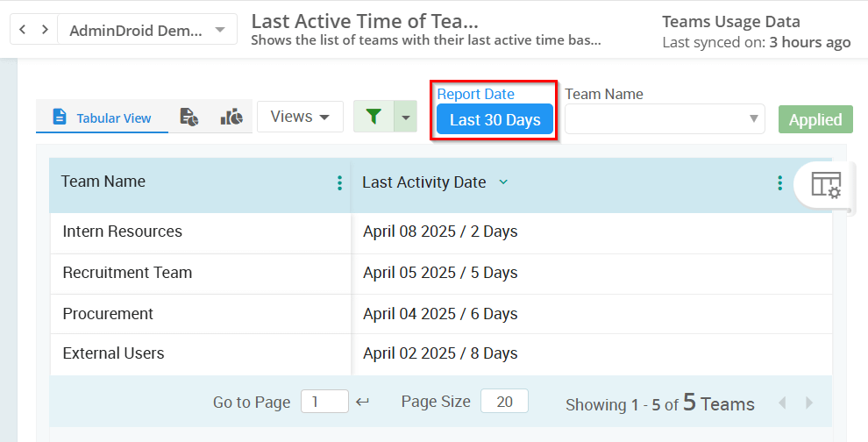Open the Views dropdown
This screenshot has height=442, width=868.
(x=300, y=117)
